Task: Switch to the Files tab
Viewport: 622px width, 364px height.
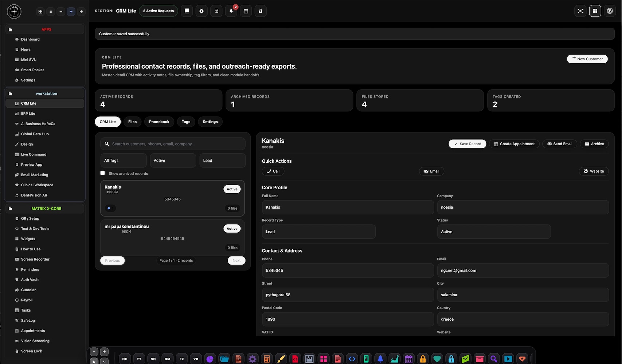Action: tap(133, 122)
